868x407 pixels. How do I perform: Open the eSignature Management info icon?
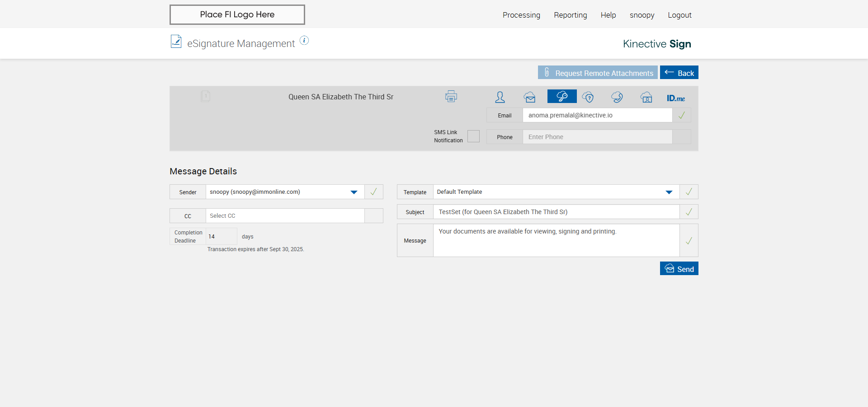point(304,41)
